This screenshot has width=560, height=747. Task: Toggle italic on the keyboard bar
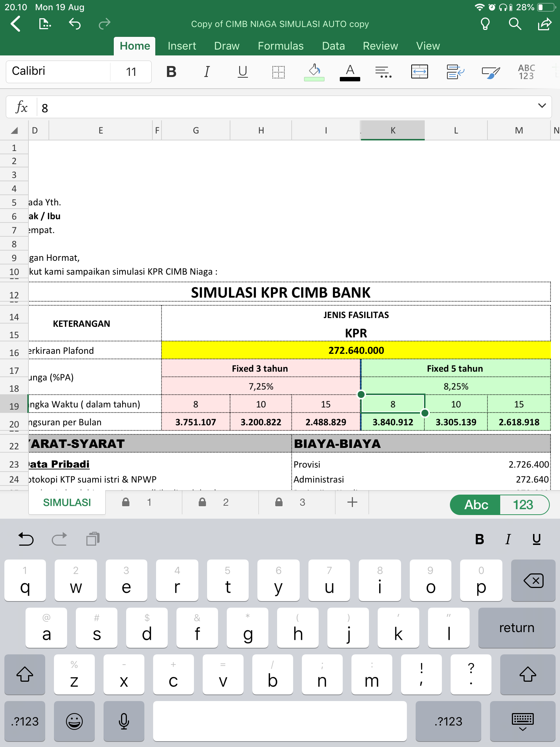(508, 539)
